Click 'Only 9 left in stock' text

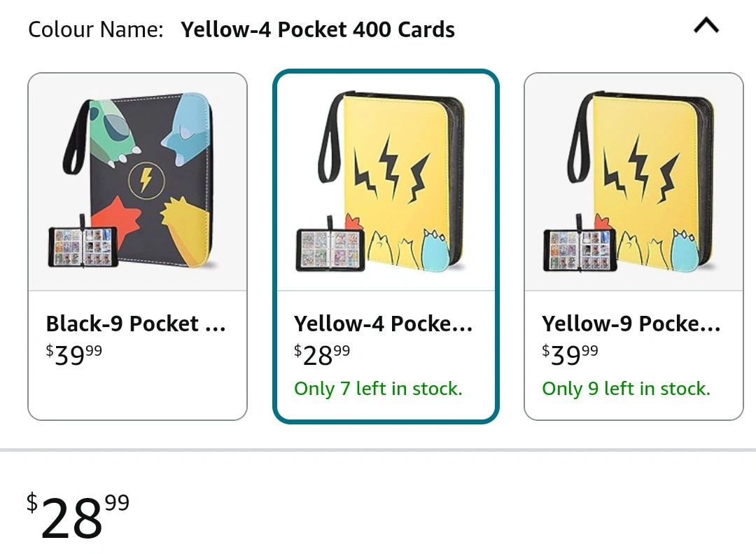coord(626,389)
